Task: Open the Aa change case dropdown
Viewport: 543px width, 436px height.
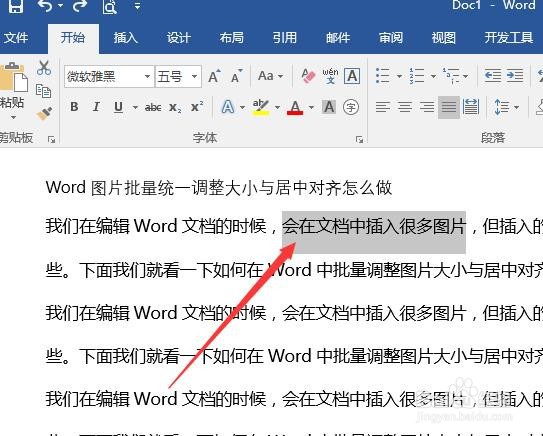Action: click(x=270, y=76)
